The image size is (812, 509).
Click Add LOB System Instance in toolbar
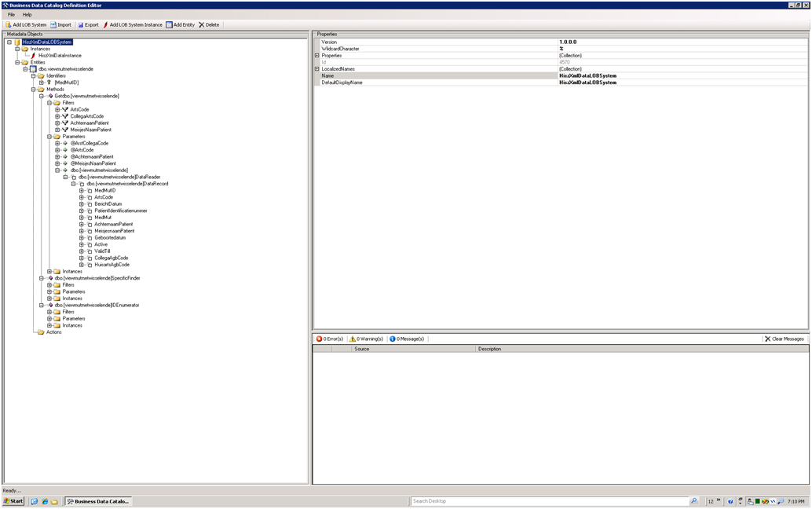(x=133, y=25)
